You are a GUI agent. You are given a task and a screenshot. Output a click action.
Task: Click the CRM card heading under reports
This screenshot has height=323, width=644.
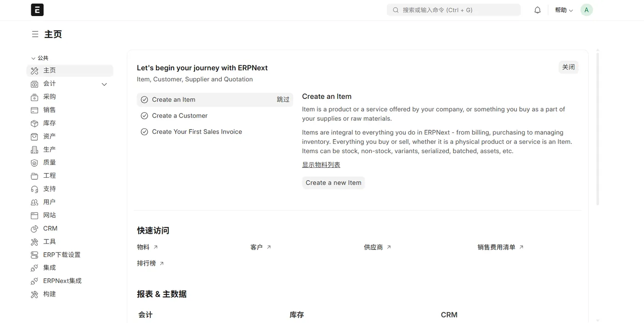point(449,315)
